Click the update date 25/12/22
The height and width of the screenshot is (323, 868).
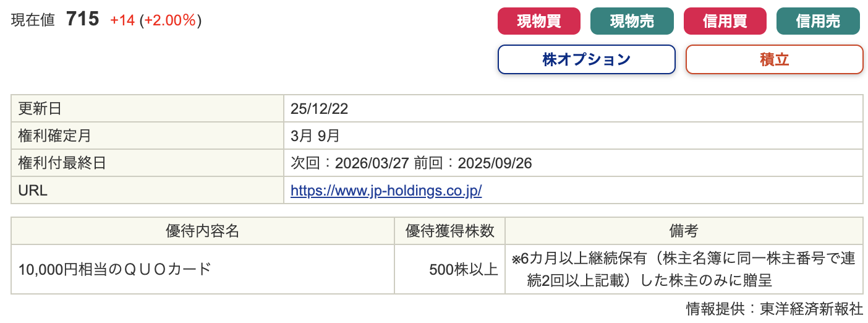pos(320,109)
